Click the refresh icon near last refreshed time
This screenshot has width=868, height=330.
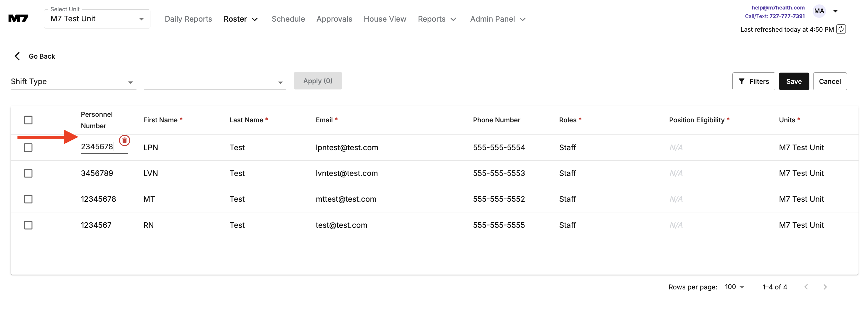[x=841, y=29]
